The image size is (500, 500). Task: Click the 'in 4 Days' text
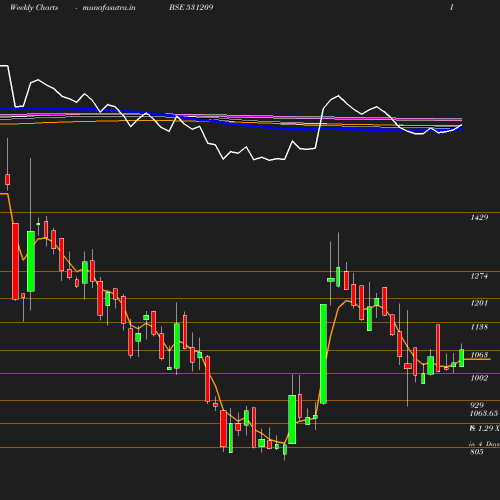[484, 444]
